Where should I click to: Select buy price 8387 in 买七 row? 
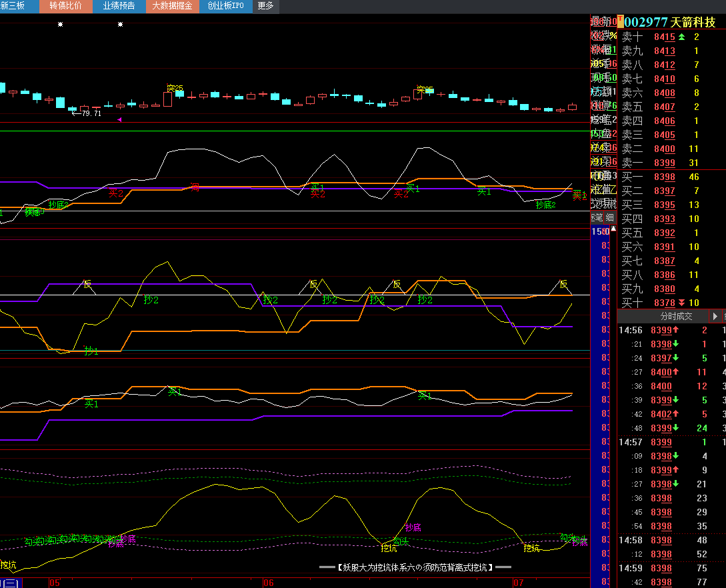pos(665,261)
